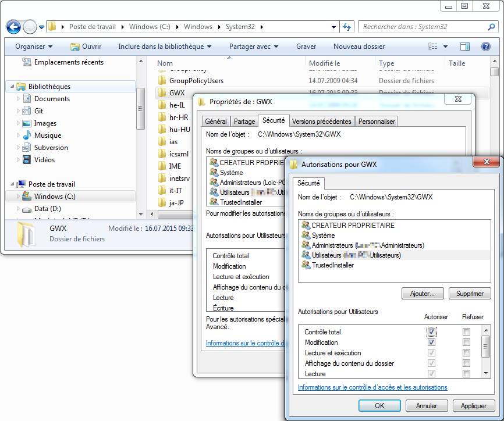
Task: Check Autoriser for Contrôle total
Action: point(431,332)
